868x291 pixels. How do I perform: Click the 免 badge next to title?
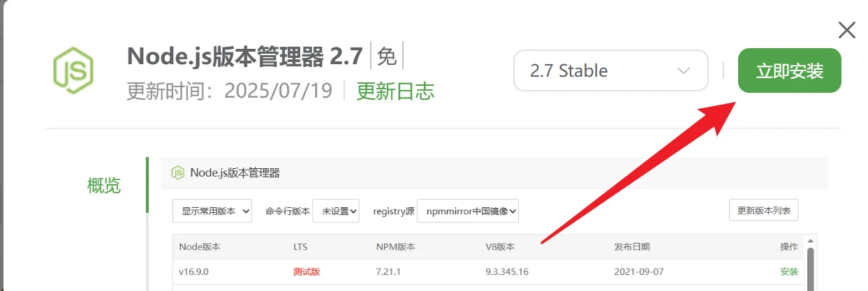(x=387, y=57)
